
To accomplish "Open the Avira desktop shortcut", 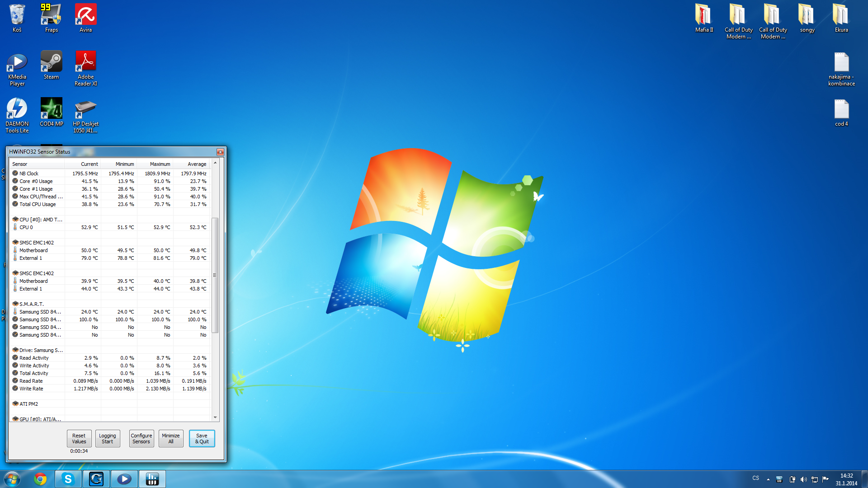I will (85, 18).
